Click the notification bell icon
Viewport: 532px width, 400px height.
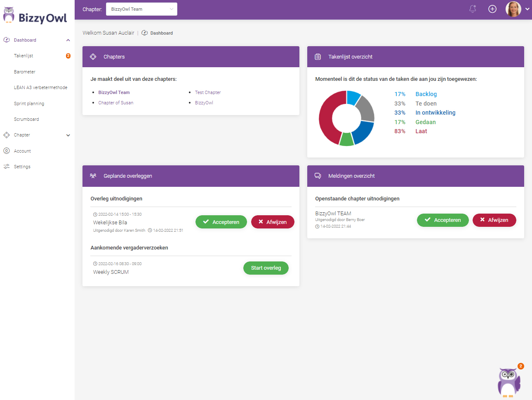[x=473, y=9]
